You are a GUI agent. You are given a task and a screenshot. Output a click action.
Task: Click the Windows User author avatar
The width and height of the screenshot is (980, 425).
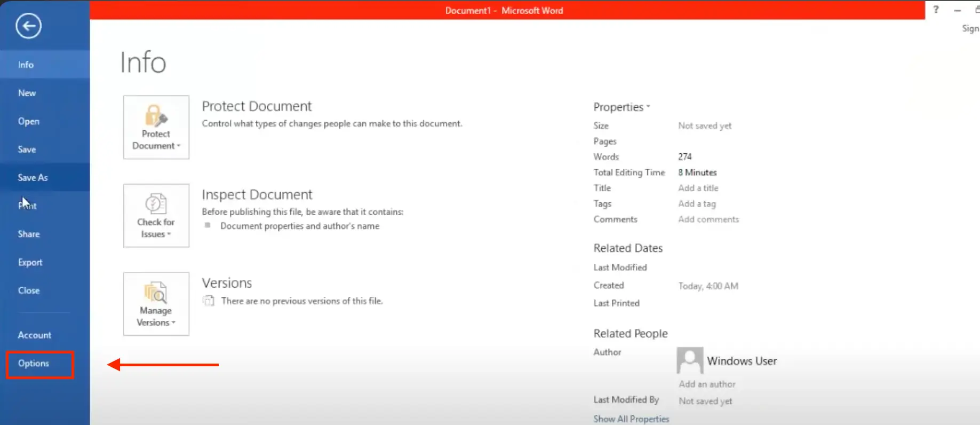pyautogui.click(x=690, y=361)
